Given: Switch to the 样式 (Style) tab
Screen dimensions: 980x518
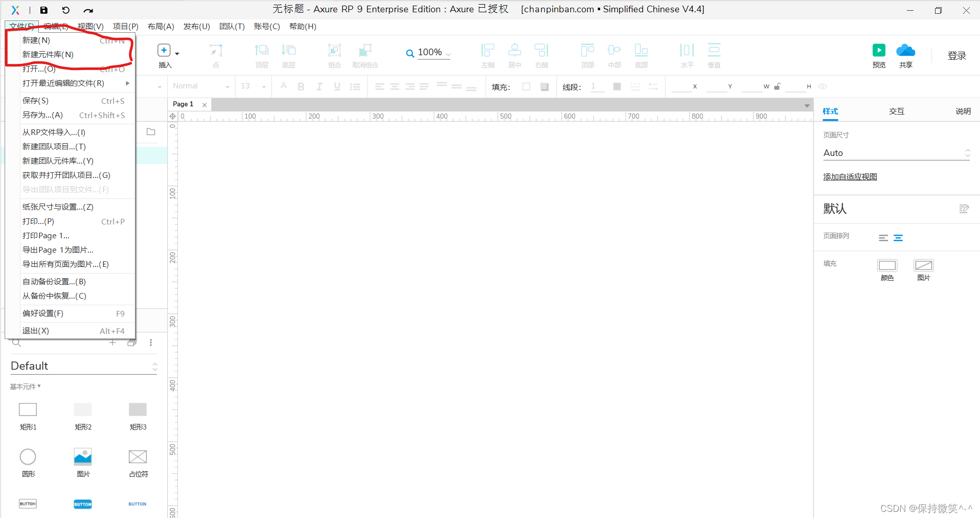Looking at the screenshot, I should click(x=830, y=111).
